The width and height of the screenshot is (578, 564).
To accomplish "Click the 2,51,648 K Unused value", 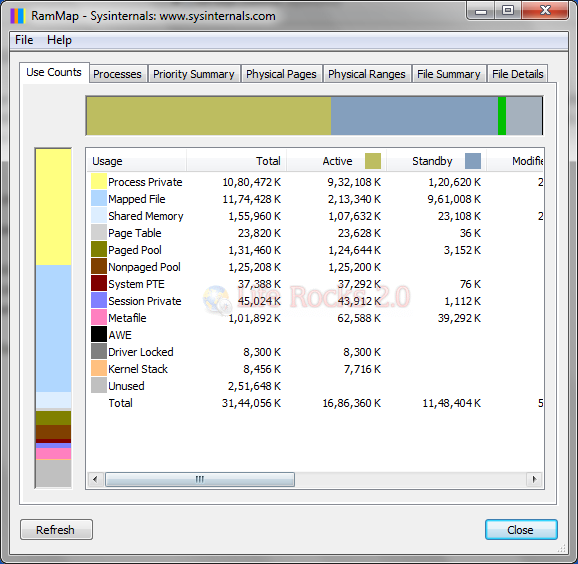I will (254, 386).
